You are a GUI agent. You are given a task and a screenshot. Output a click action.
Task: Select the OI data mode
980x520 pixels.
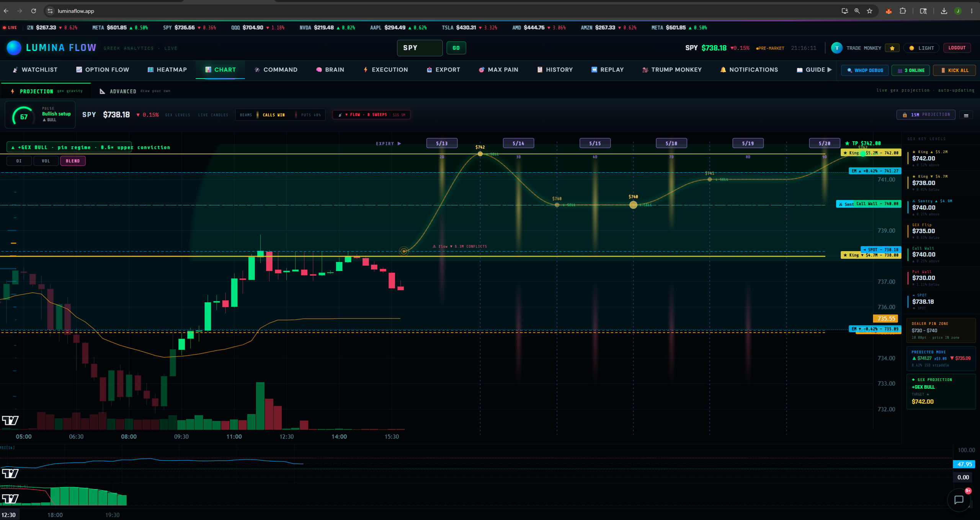[x=19, y=161]
